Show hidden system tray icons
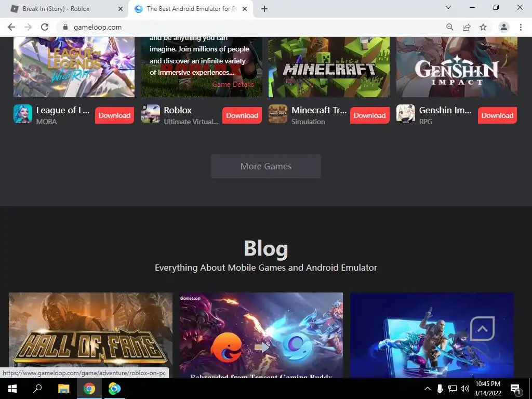532x399 pixels. [x=428, y=389]
